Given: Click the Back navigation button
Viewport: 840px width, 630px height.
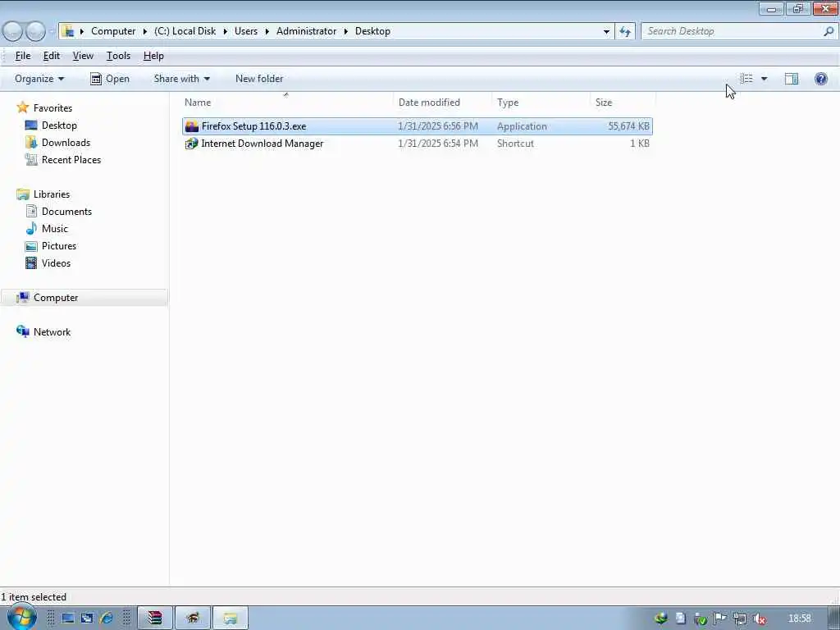Looking at the screenshot, I should [x=12, y=32].
